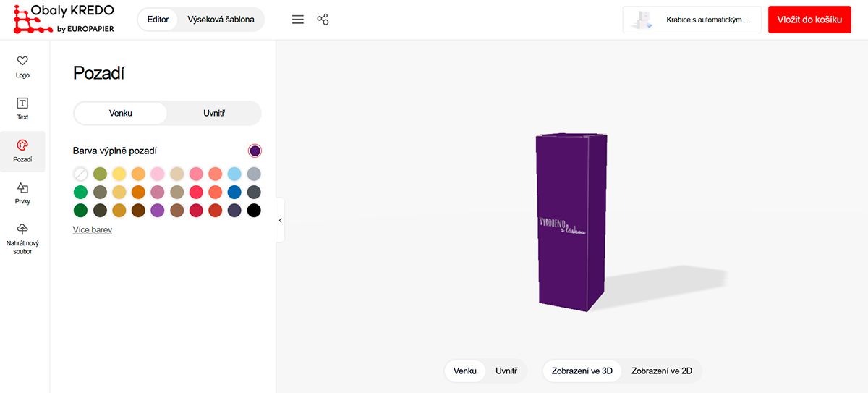Switch bottom preview toggle to Uvnitř
This screenshot has height=393, width=868.
(506, 371)
